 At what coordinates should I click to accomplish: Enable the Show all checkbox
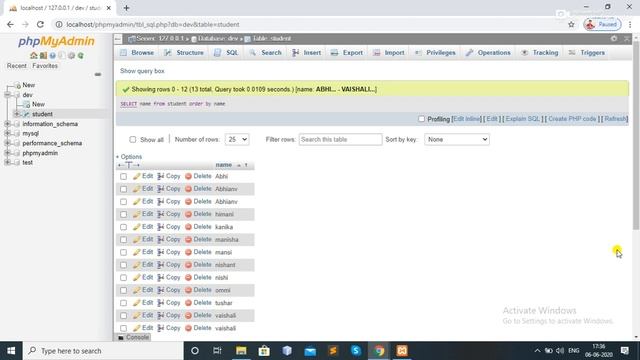coord(133,140)
